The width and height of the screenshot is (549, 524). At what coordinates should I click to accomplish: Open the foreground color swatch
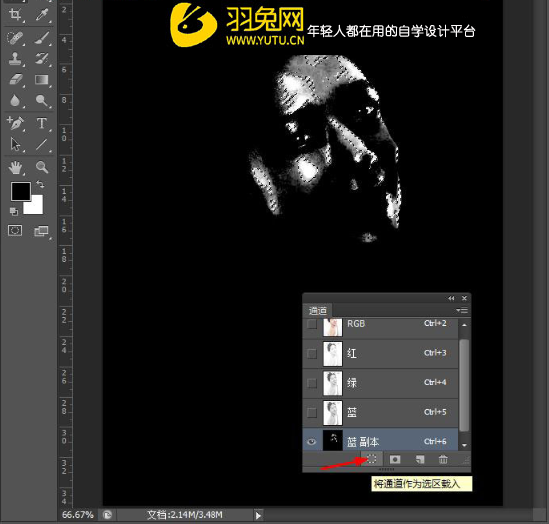[20, 191]
